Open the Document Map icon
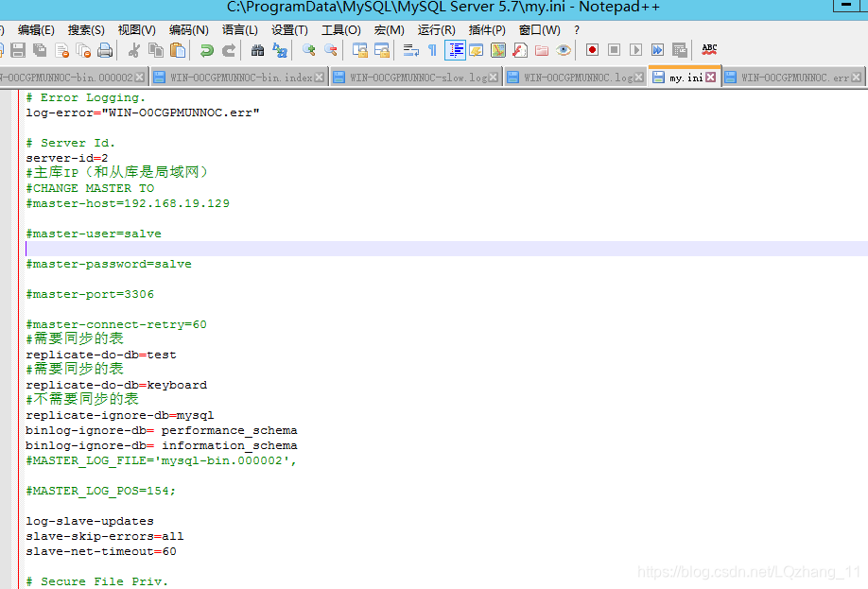Viewport: 868px width, 589px height. [x=498, y=50]
